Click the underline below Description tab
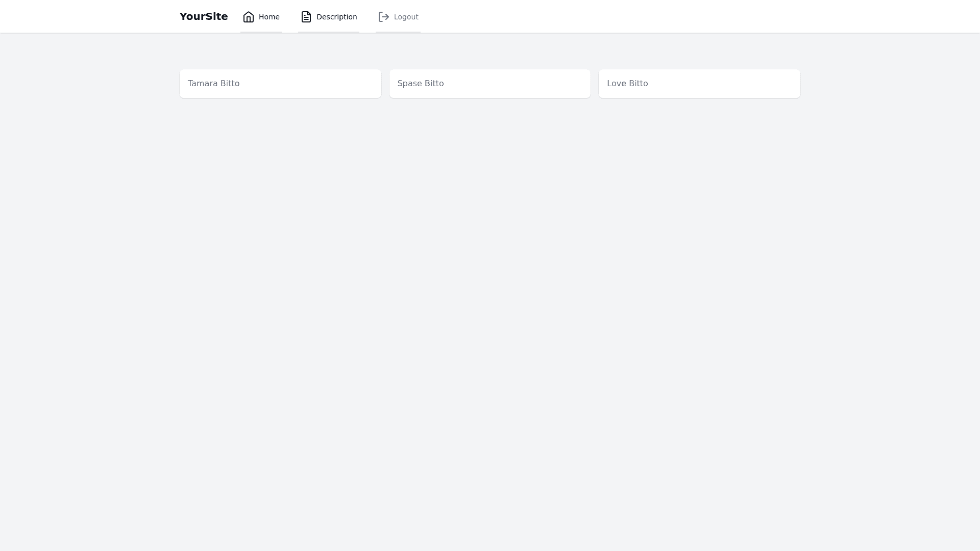 (328, 32)
